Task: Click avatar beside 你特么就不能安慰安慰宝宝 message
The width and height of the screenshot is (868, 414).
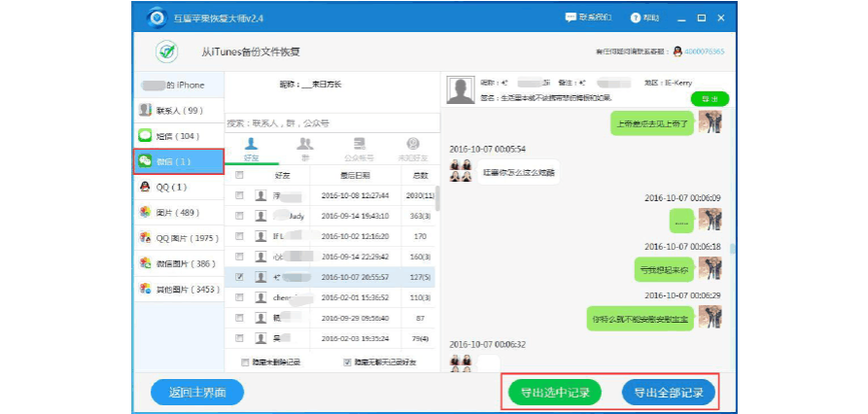Action: pos(710,317)
